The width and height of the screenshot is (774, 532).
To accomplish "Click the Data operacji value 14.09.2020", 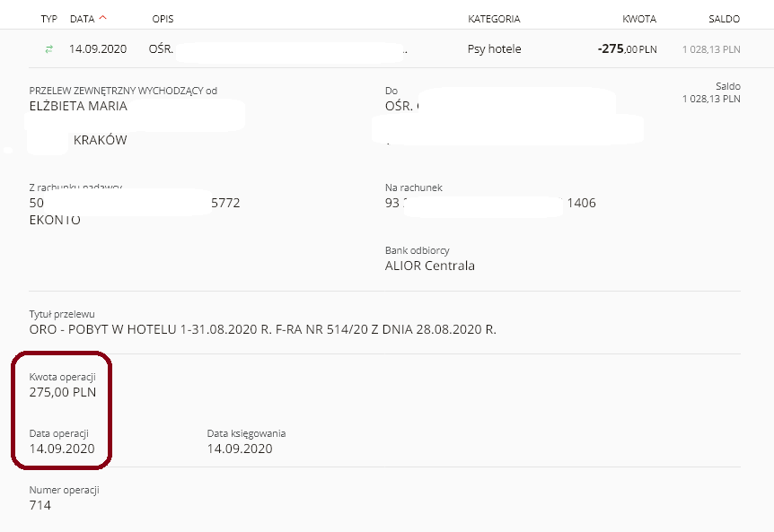I will point(62,449).
